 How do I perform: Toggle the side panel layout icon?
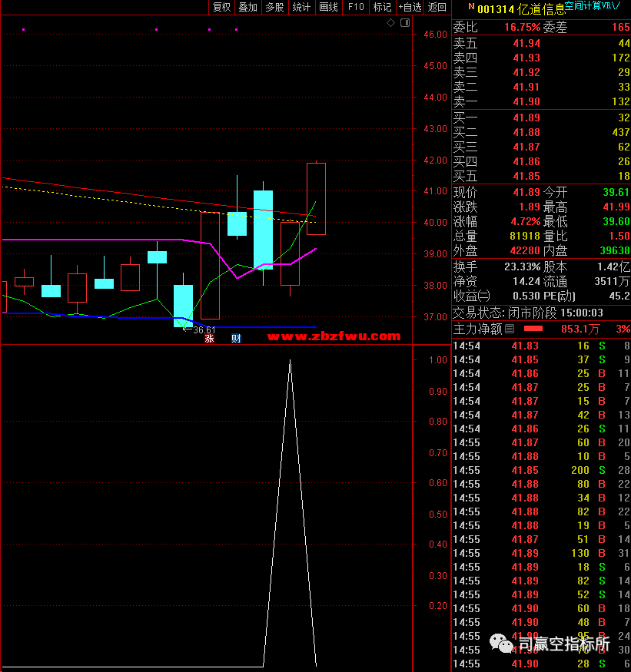pos(405,23)
